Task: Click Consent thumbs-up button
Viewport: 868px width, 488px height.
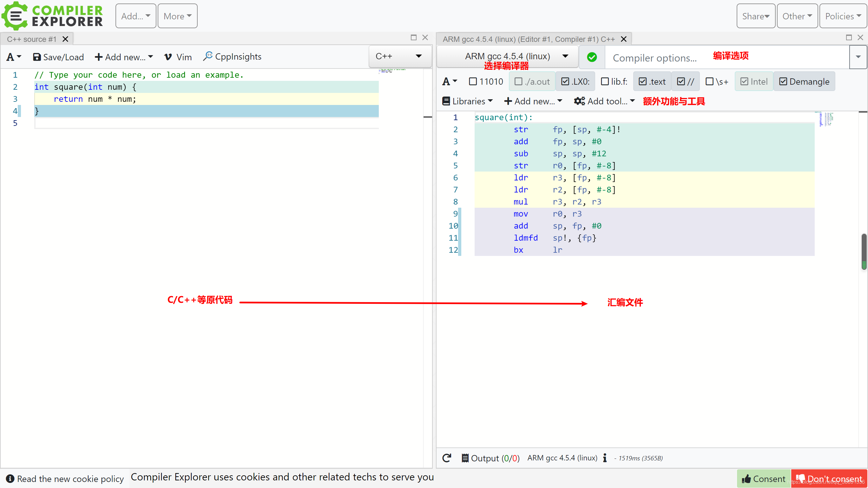Action: (763, 478)
